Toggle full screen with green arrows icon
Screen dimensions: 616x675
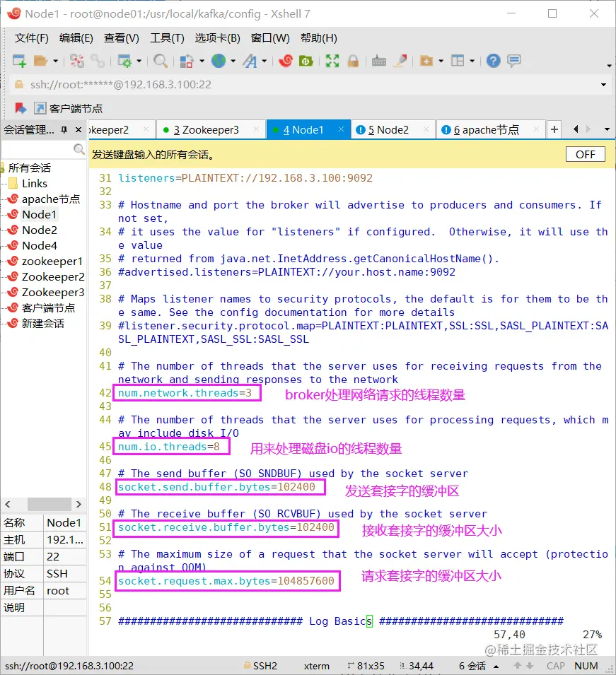click(332, 61)
